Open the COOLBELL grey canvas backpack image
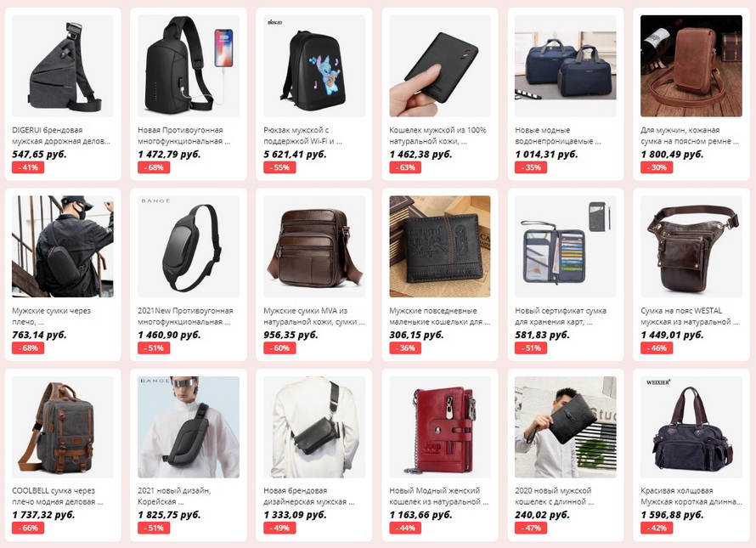756x548 pixels. coord(63,427)
